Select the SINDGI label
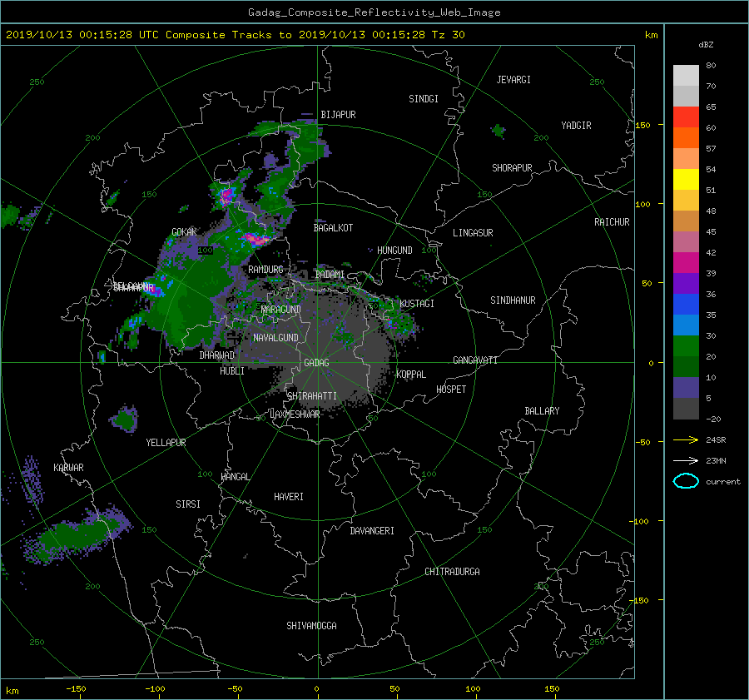 pyautogui.click(x=424, y=99)
